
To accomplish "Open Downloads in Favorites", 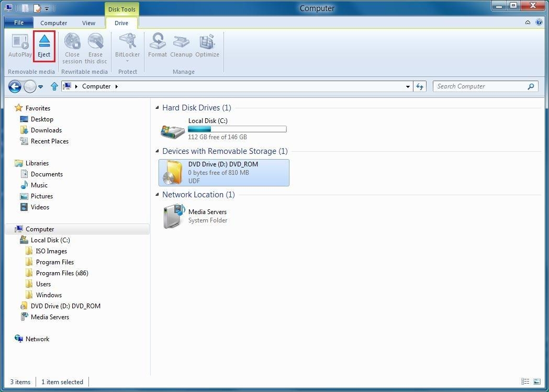I will coord(46,130).
